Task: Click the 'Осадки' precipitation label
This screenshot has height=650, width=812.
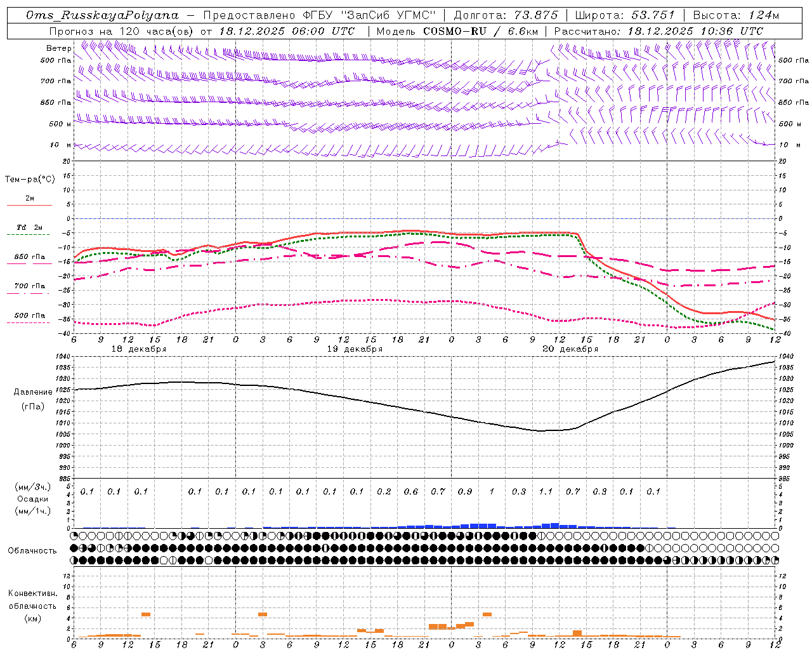Action: [x=33, y=499]
